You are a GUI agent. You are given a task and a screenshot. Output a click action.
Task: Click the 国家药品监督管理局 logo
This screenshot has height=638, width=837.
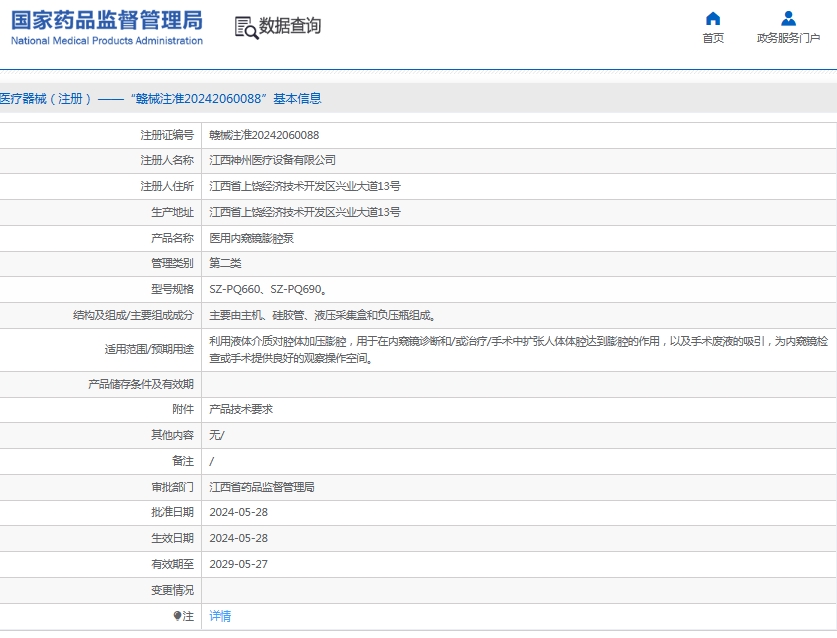(107, 20)
